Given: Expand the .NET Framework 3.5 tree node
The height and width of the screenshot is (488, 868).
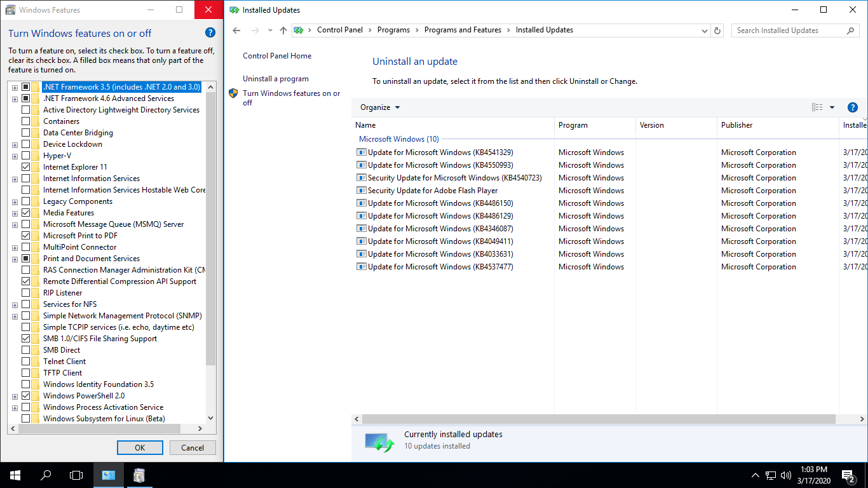Looking at the screenshot, I should [15, 87].
